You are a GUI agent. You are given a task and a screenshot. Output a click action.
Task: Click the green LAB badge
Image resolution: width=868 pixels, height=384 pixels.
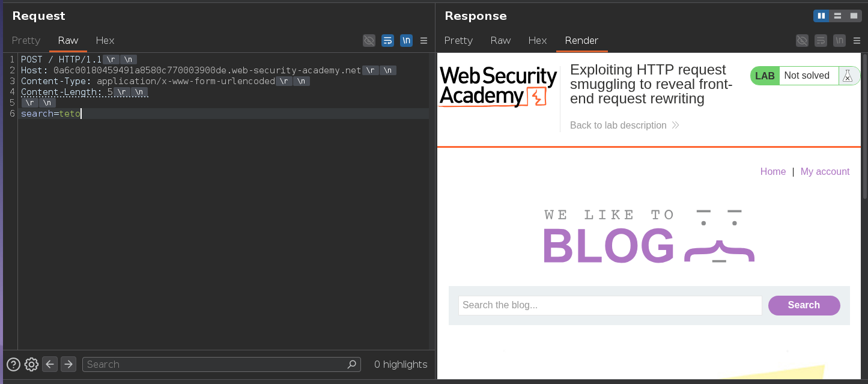(765, 76)
